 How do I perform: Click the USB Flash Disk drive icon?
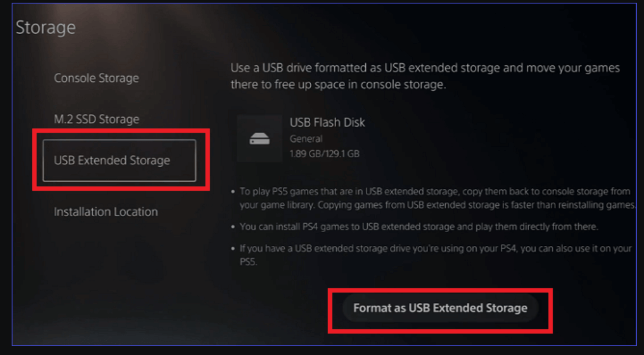tap(259, 137)
